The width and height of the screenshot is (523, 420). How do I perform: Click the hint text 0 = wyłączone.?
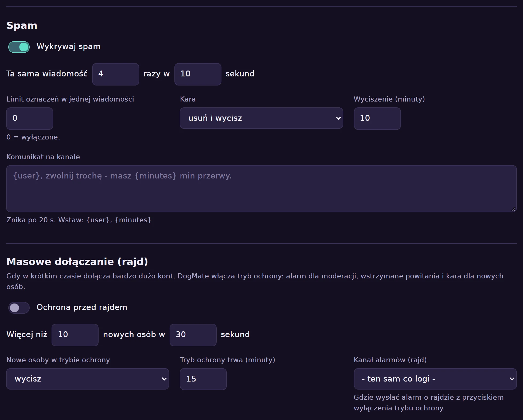click(x=33, y=137)
